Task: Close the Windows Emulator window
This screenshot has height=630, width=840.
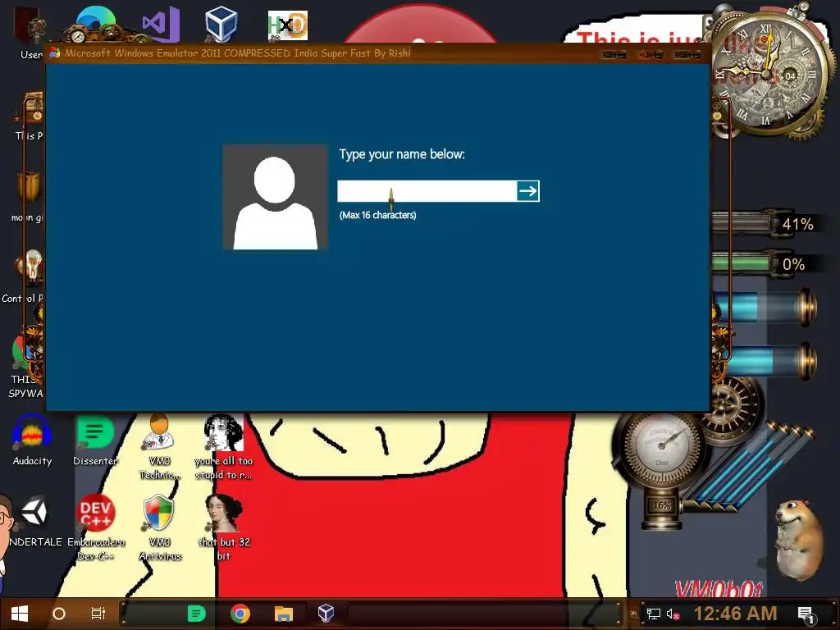Action: [x=687, y=55]
